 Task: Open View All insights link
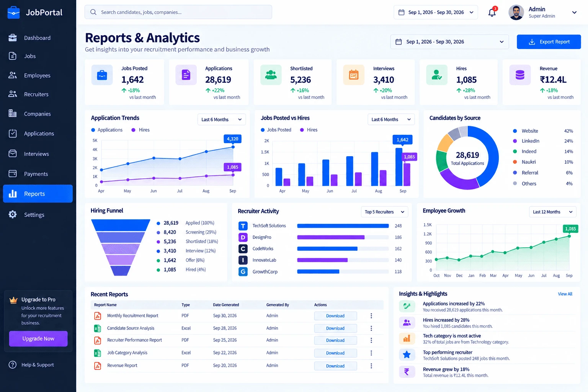(565, 294)
